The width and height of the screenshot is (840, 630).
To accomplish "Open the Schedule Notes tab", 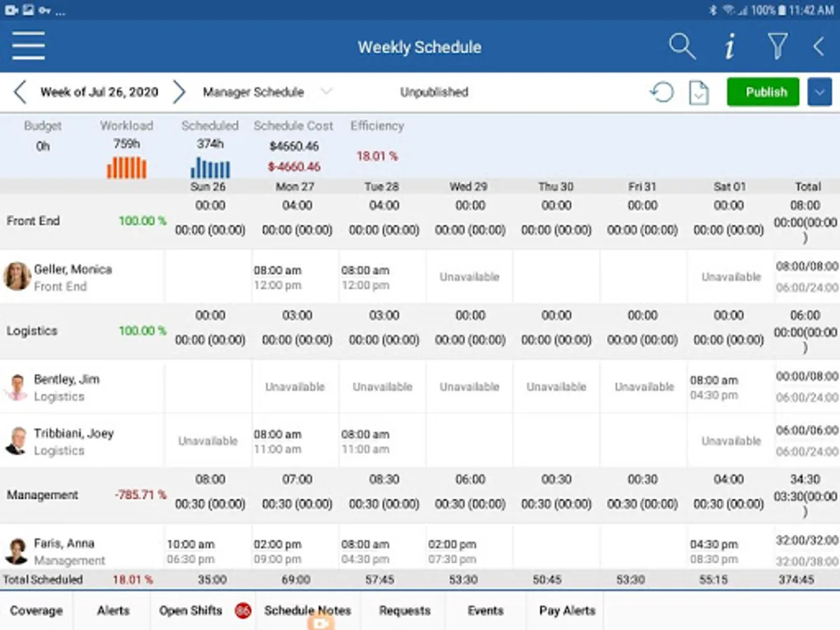I will [x=307, y=610].
